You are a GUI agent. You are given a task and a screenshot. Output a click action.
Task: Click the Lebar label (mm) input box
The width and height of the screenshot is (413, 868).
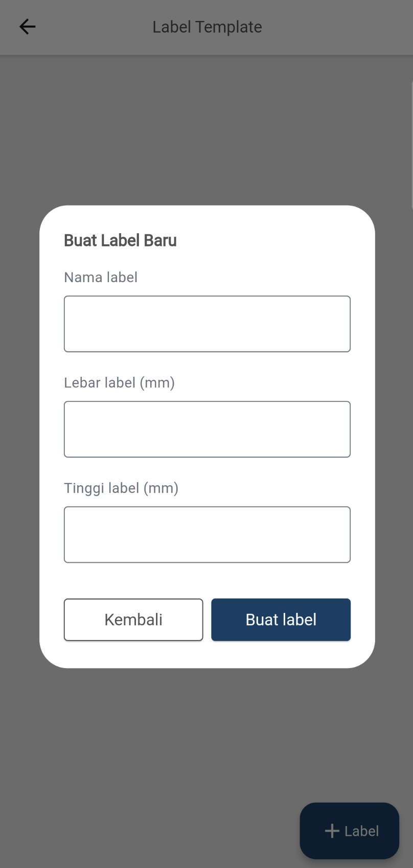coord(207,429)
